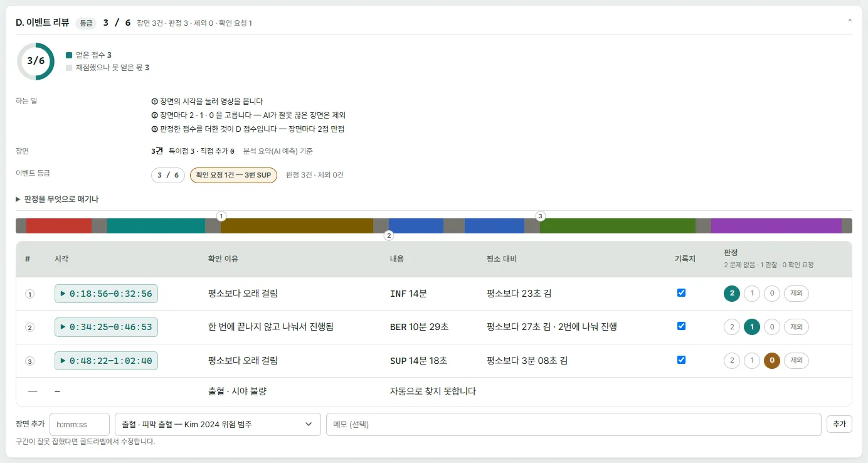The image size is (868, 463).
Task: Select score 2 for the BER 10분 29초 scene
Action: click(732, 327)
